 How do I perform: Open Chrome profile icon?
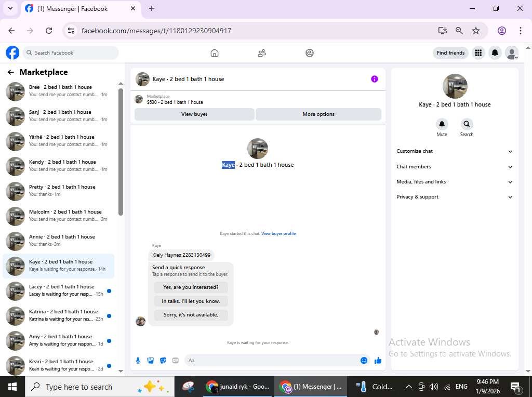click(x=502, y=31)
